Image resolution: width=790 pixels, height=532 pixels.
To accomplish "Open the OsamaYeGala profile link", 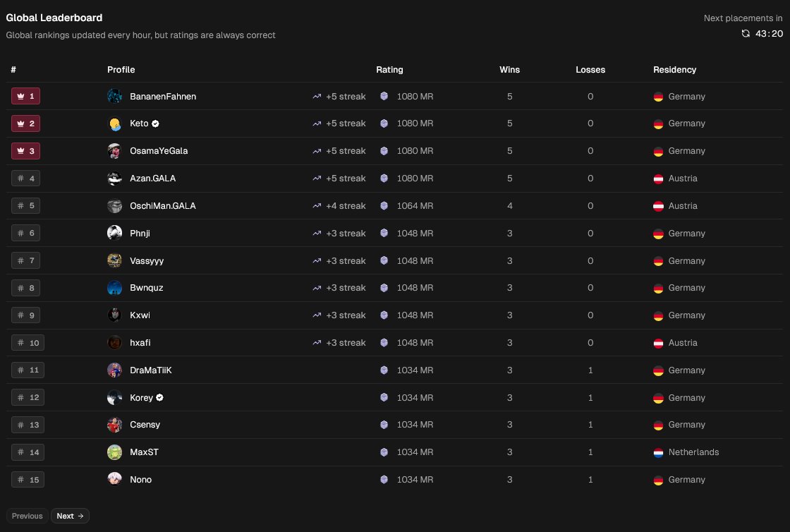I will coord(159,150).
